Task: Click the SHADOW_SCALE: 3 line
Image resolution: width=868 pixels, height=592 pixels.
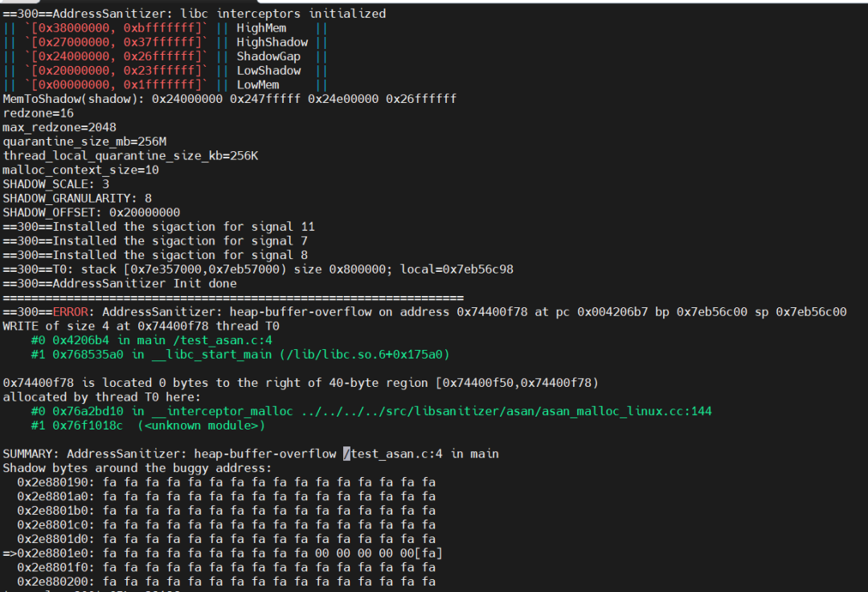Action: (56, 184)
